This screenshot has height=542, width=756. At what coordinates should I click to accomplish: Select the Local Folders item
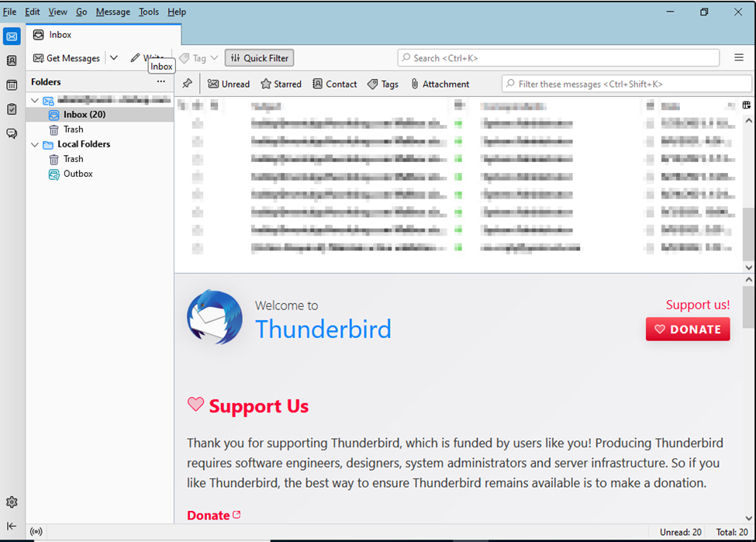(100, 144)
